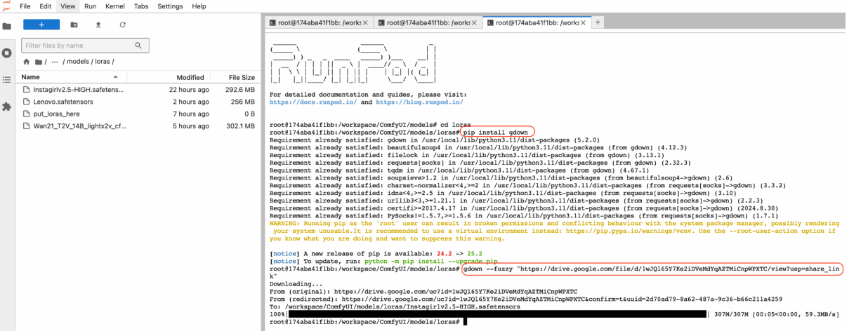Click the Upload Files arrow icon
Viewport: 868px width, 331px height.
[98, 25]
